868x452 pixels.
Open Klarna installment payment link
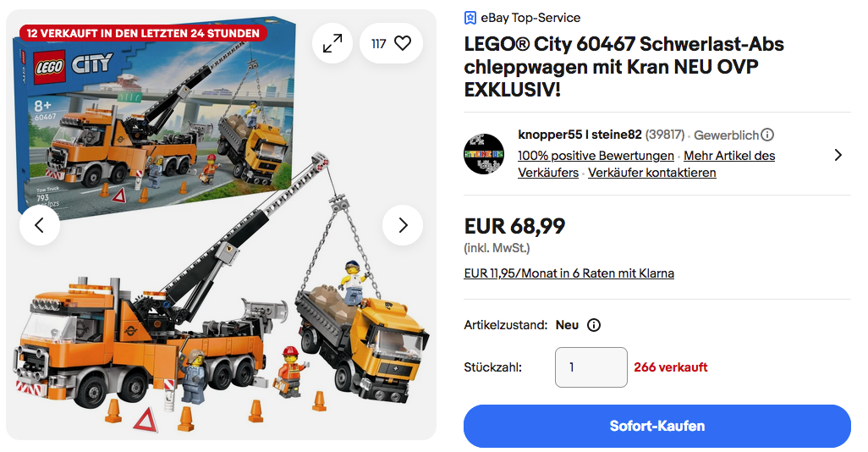coord(569,273)
